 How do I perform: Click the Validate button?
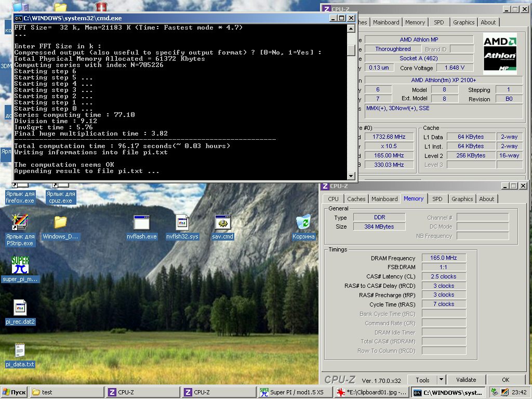(466, 380)
